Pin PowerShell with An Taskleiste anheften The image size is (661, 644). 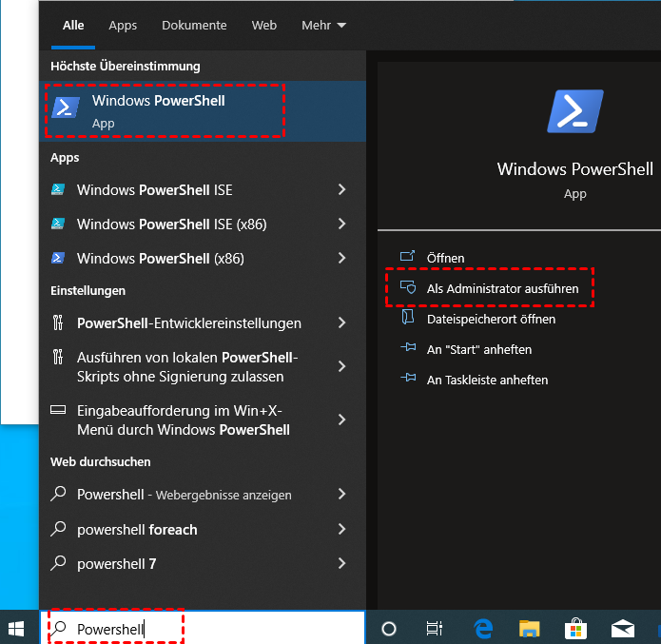(487, 380)
